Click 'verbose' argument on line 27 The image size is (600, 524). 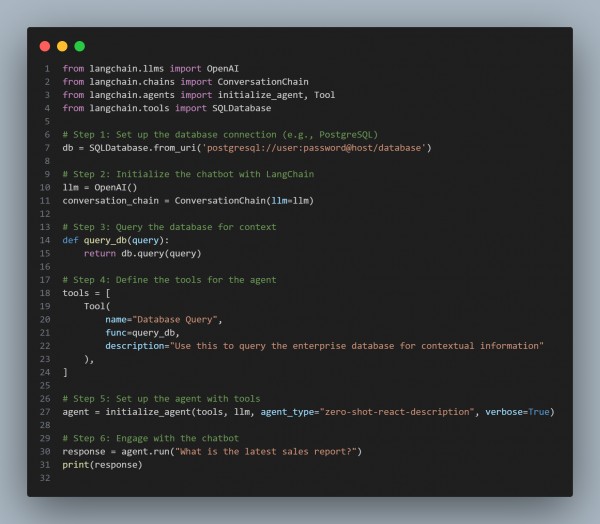504,412
